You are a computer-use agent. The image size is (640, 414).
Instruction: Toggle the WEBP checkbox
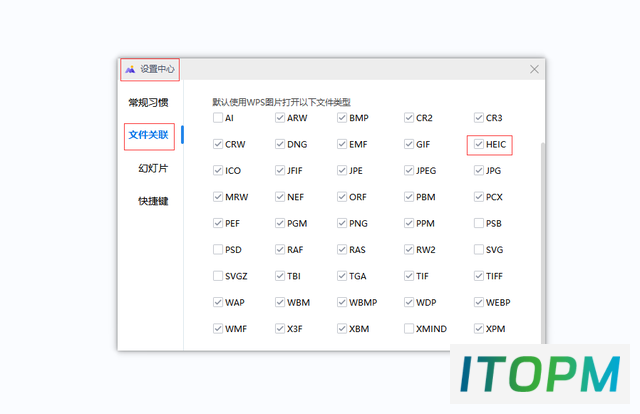click(x=479, y=303)
